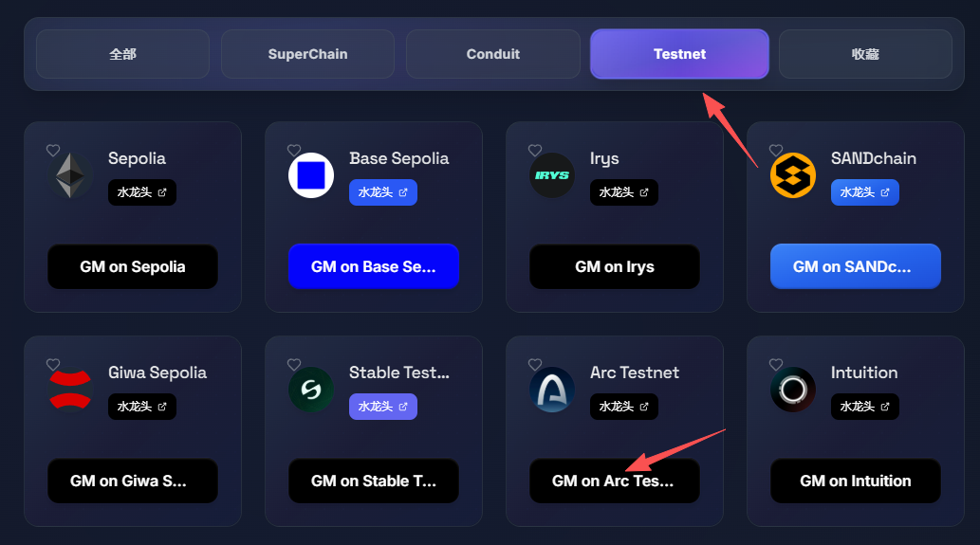Image resolution: width=980 pixels, height=545 pixels.
Task: Click the Arc Testnet logo icon
Action: 552,390
